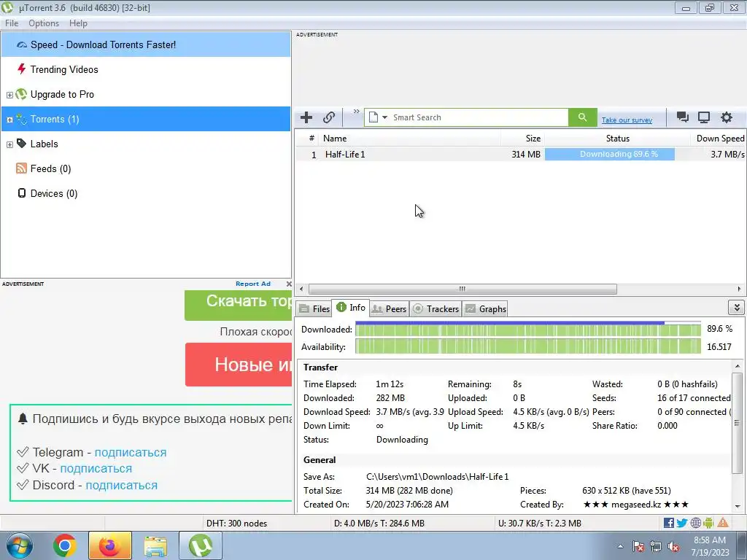The height and width of the screenshot is (560, 747).
Task: Open the Windows Start button
Action: tap(20, 545)
